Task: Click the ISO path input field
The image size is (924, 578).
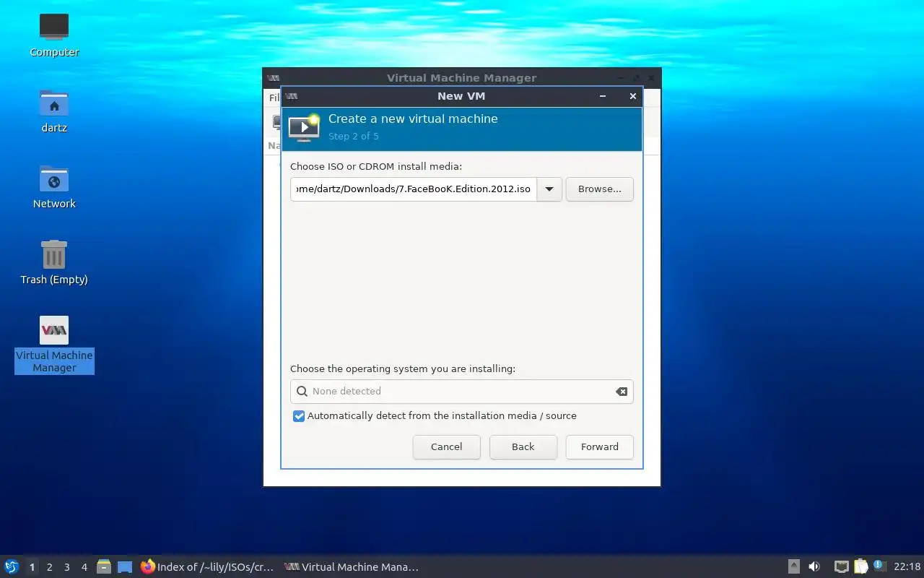Action: [x=414, y=189]
